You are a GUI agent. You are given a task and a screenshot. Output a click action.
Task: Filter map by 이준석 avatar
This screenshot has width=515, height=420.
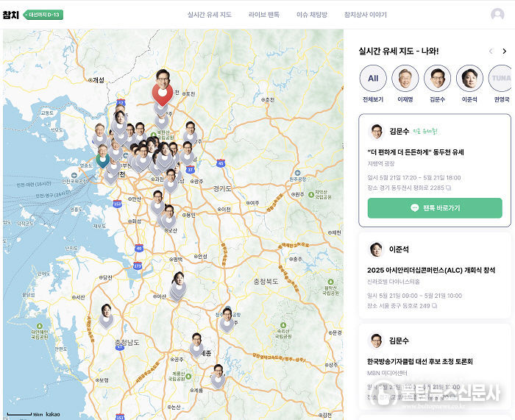[x=469, y=78]
